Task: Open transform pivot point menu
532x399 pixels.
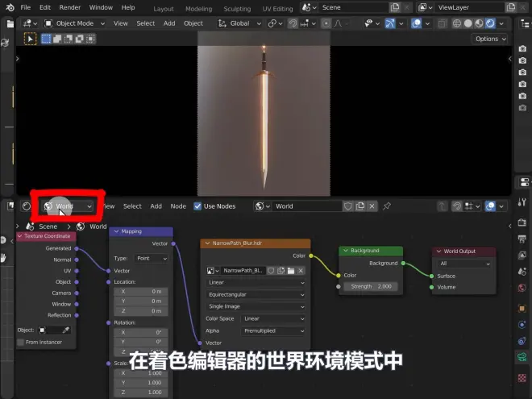Action: [275, 23]
